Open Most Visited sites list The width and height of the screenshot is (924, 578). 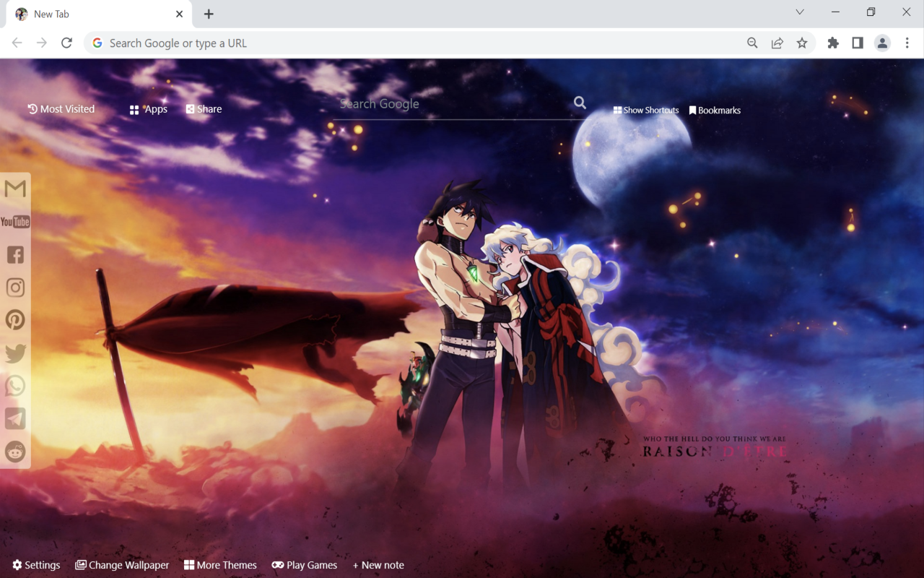tap(61, 109)
